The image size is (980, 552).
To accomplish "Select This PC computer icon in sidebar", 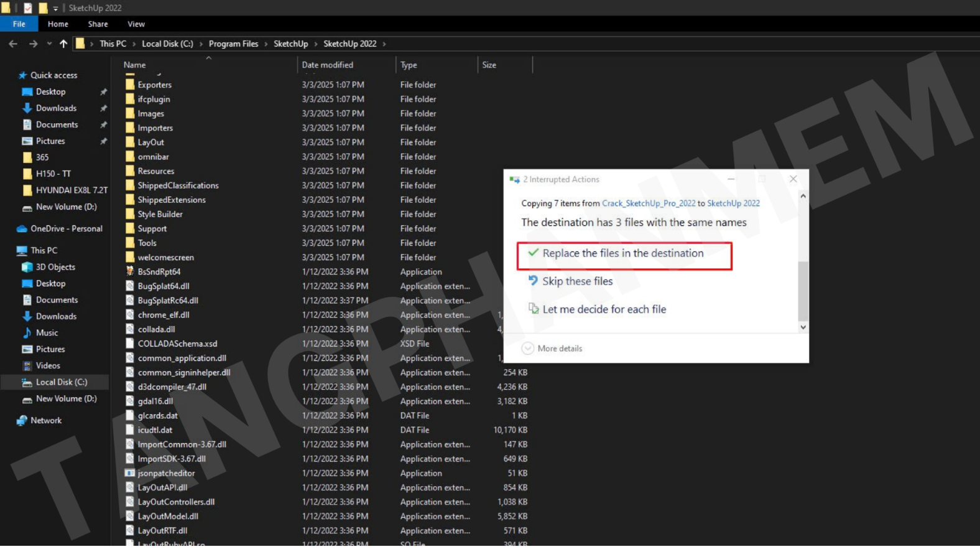I will pos(22,251).
